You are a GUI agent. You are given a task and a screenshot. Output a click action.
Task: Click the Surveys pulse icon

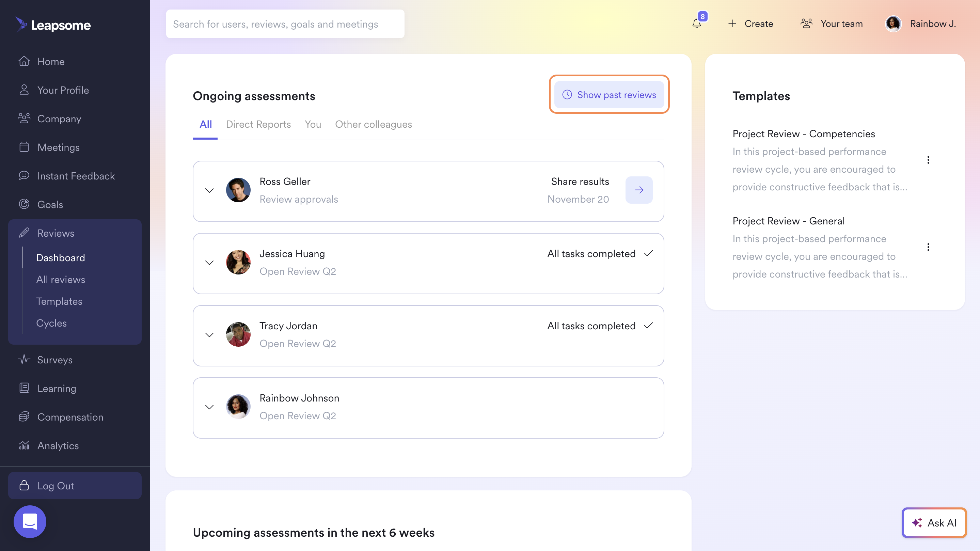(24, 360)
